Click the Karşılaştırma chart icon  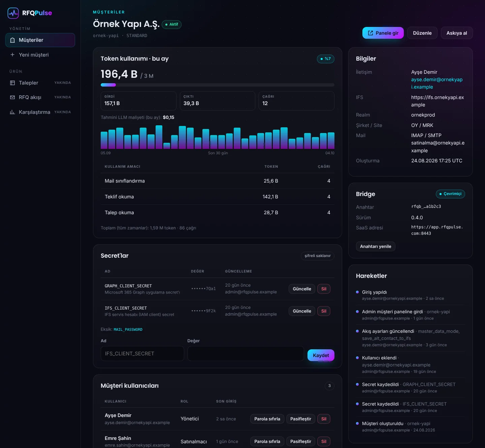point(12,112)
